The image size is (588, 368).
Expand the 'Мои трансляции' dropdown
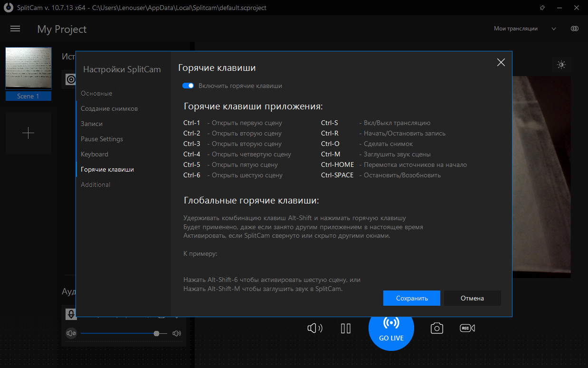pyautogui.click(x=554, y=29)
